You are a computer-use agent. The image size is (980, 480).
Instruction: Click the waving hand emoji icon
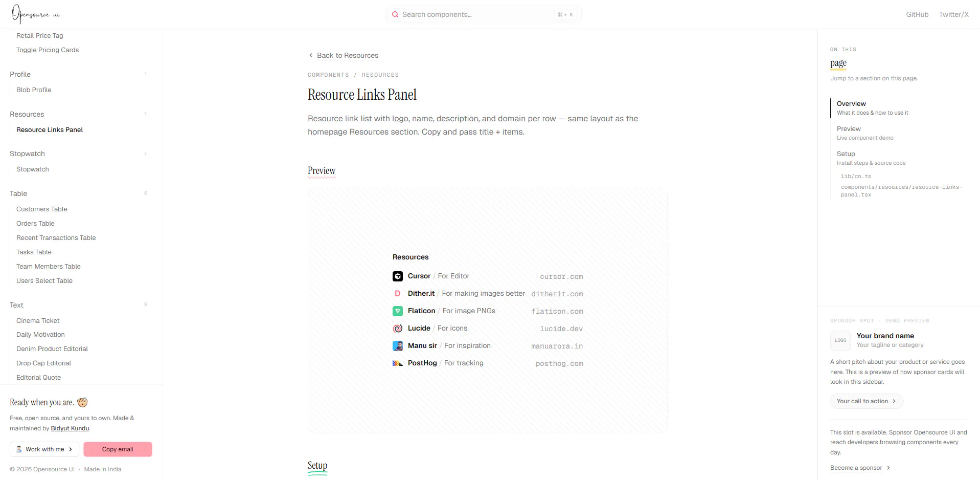pyautogui.click(x=82, y=402)
